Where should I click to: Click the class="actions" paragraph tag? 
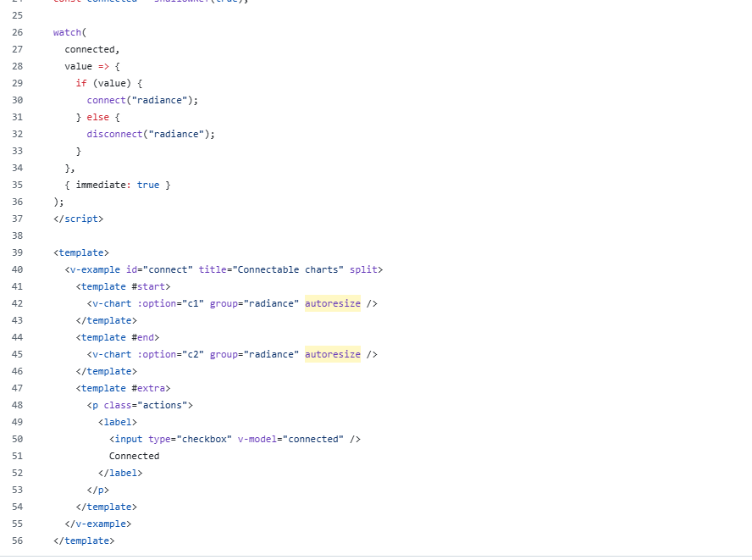click(140, 406)
